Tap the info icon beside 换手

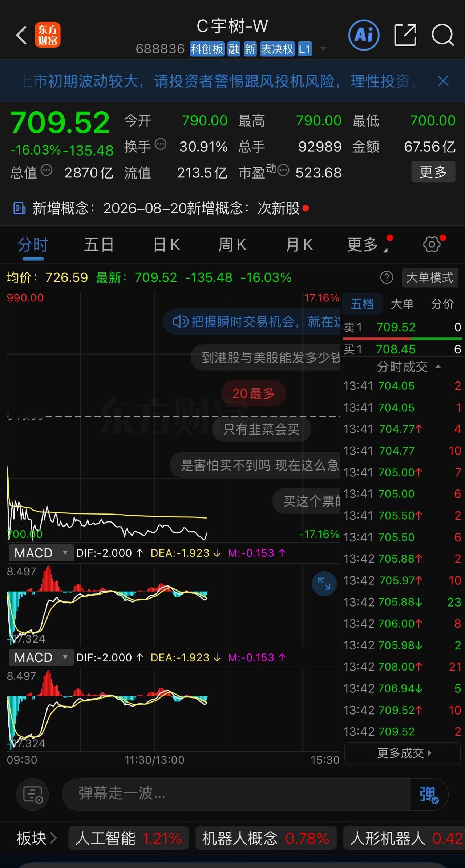[161, 144]
